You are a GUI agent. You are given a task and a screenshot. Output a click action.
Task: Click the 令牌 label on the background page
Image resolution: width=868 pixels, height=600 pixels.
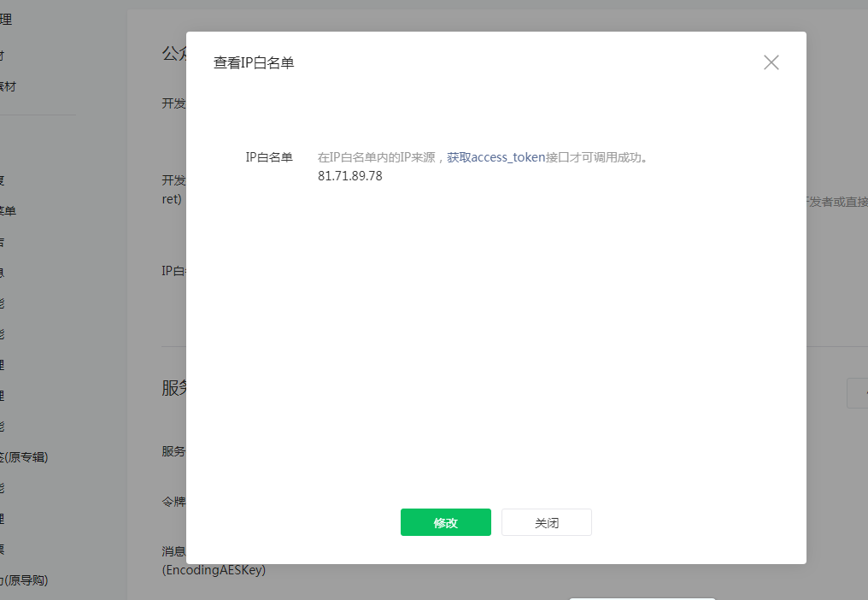[173, 501]
